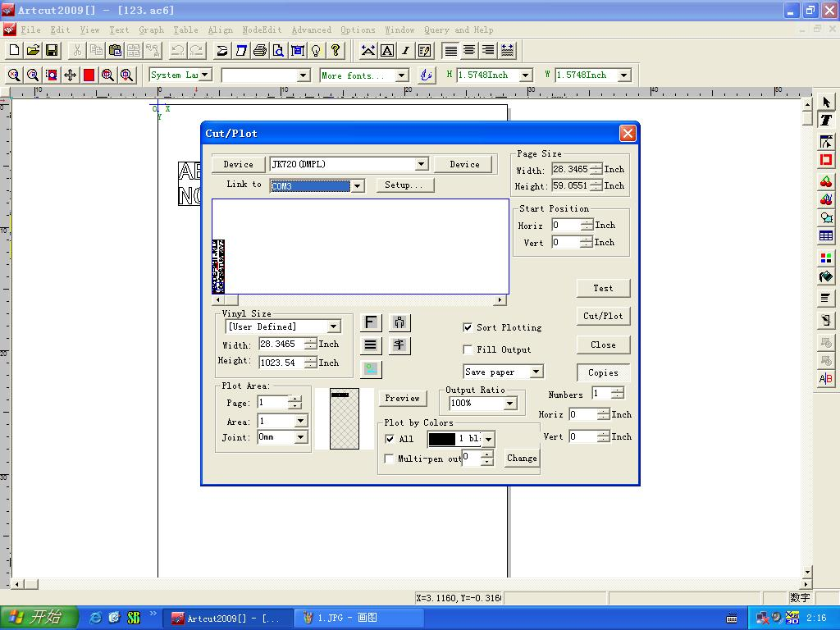Click the landscape picture icon button
The width and height of the screenshot is (840, 630).
pos(371,369)
